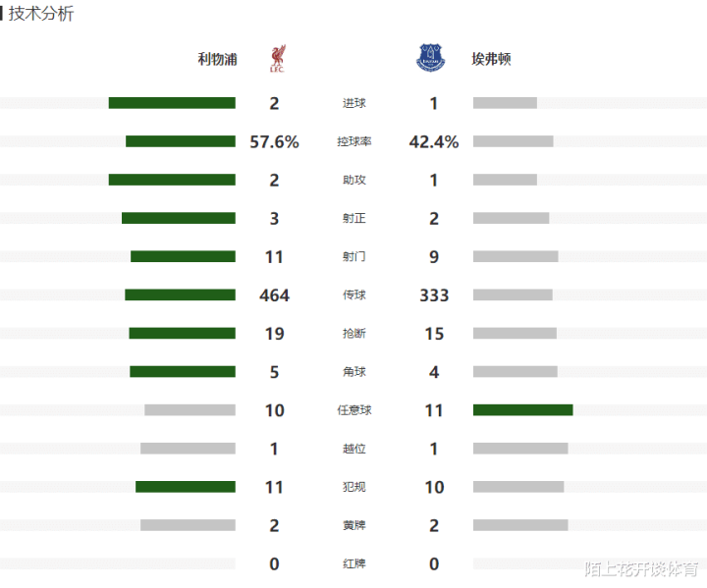Click the 进球 stat label
Screen dimensions: 707x588
(x=353, y=104)
